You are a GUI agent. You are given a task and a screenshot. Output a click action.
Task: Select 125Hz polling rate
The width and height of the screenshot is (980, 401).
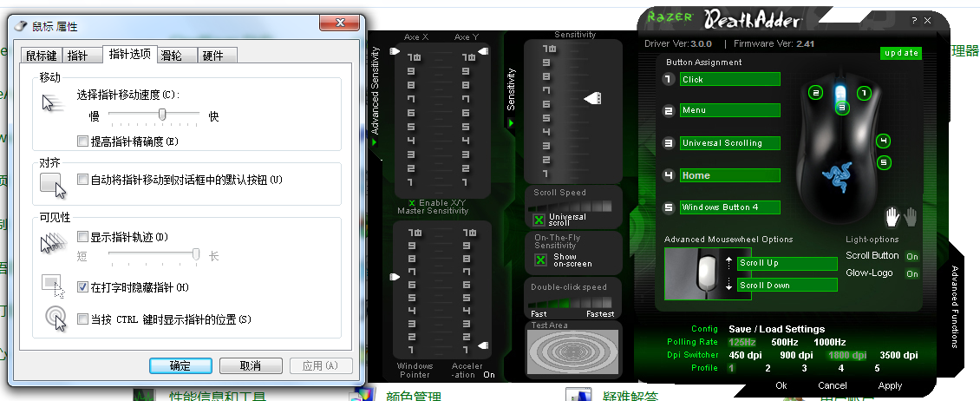coord(742,342)
